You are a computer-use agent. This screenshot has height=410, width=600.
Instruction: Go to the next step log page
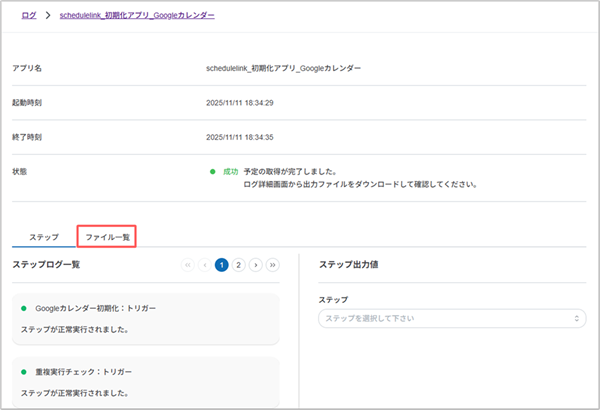(255, 265)
